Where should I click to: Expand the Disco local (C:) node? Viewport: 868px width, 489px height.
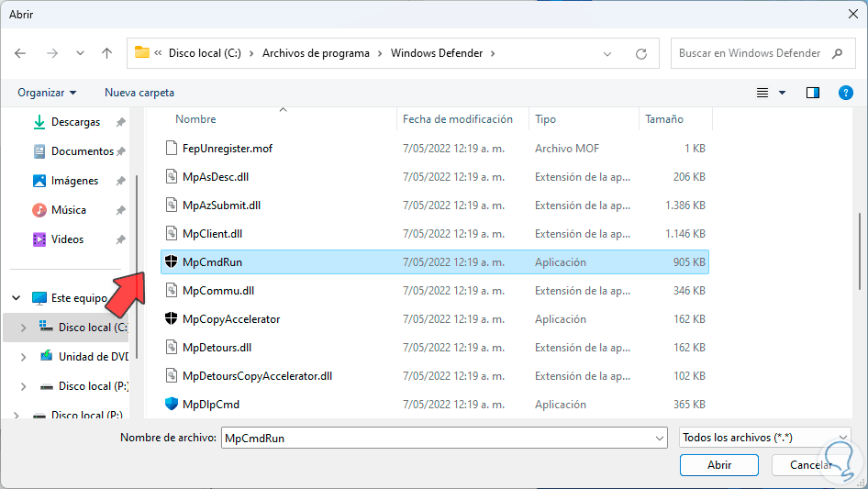pos(23,328)
